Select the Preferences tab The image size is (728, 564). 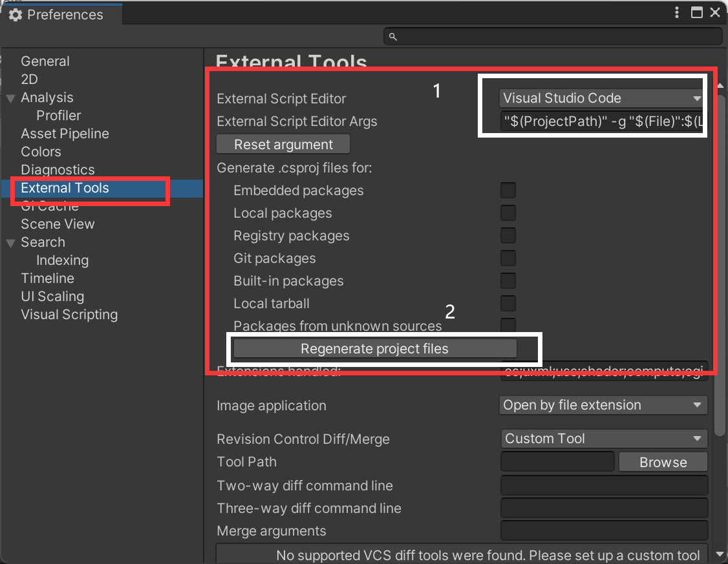coord(61,14)
